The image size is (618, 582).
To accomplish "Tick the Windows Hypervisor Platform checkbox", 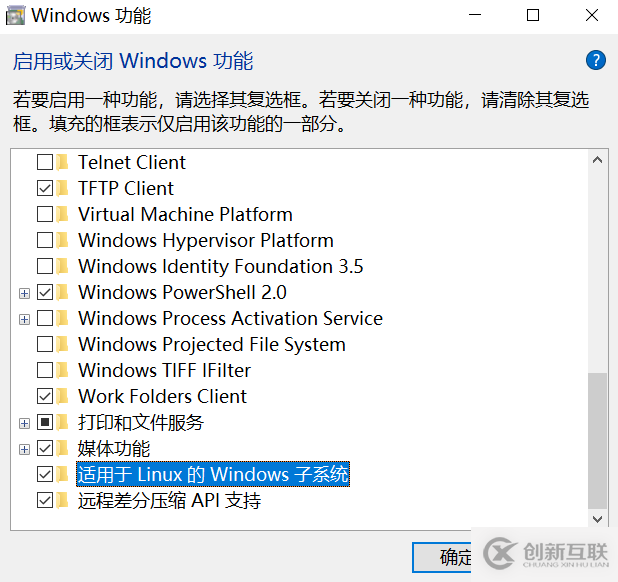I will [x=45, y=240].
